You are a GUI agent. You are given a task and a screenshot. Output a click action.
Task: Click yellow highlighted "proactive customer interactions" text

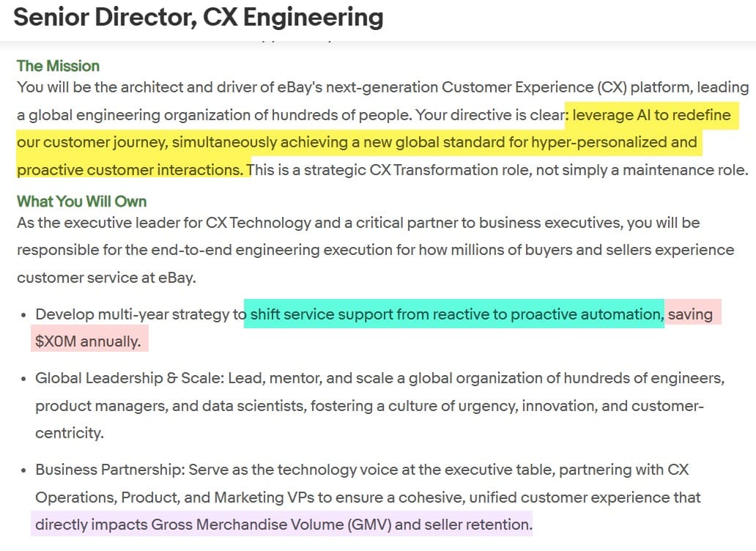pos(129,170)
